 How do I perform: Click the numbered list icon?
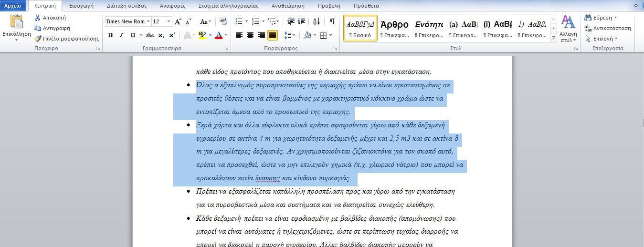[x=255, y=21]
